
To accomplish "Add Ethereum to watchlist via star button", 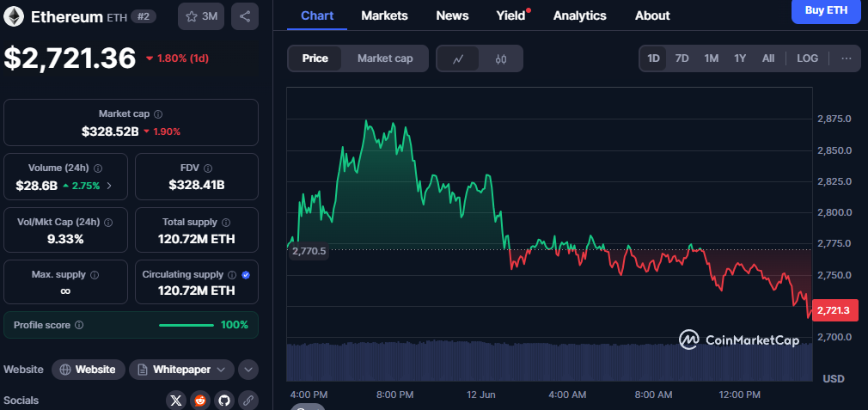I will pyautogui.click(x=201, y=16).
